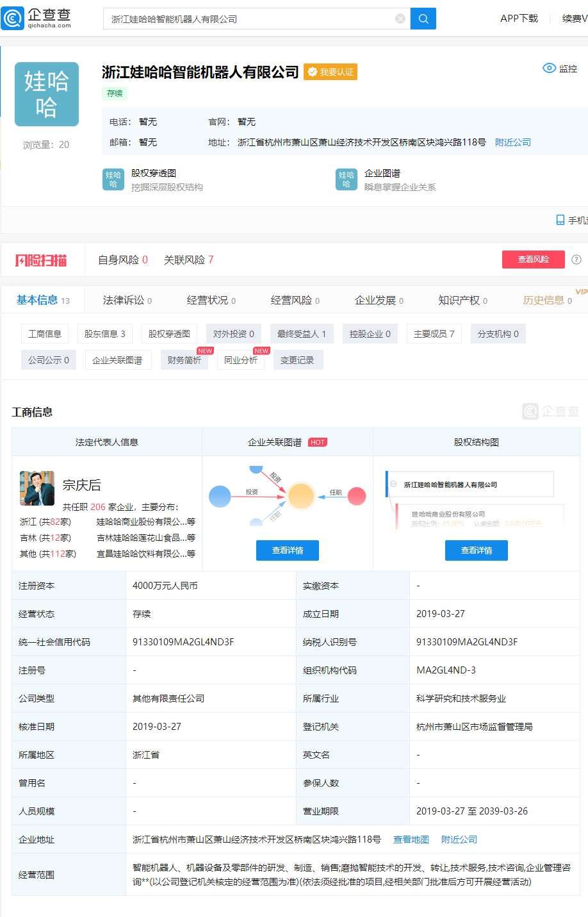Click the Qichacha logo in header
Screen dimensions: 588x917
pyautogui.click(x=37, y=18)
